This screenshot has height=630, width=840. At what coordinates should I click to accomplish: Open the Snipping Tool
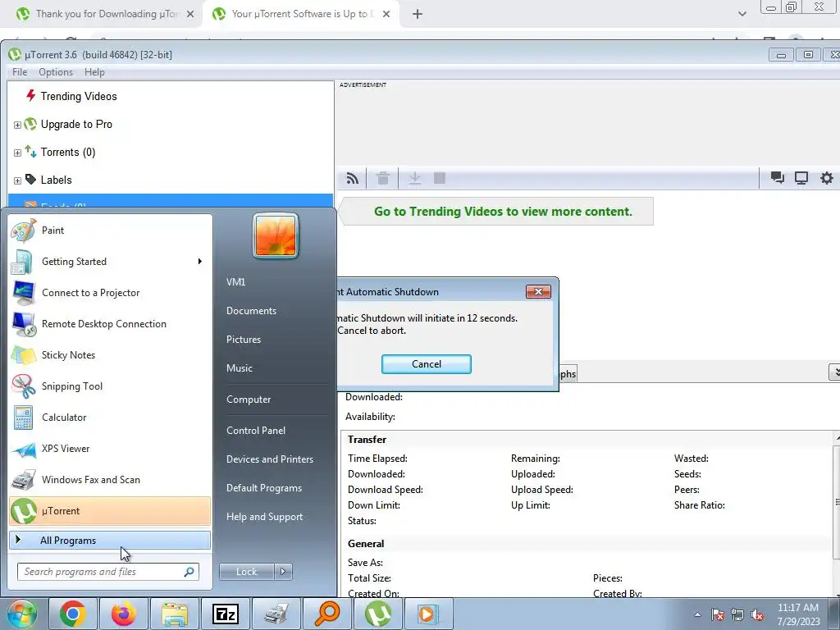pyautogui.click(x=110, y=386)
